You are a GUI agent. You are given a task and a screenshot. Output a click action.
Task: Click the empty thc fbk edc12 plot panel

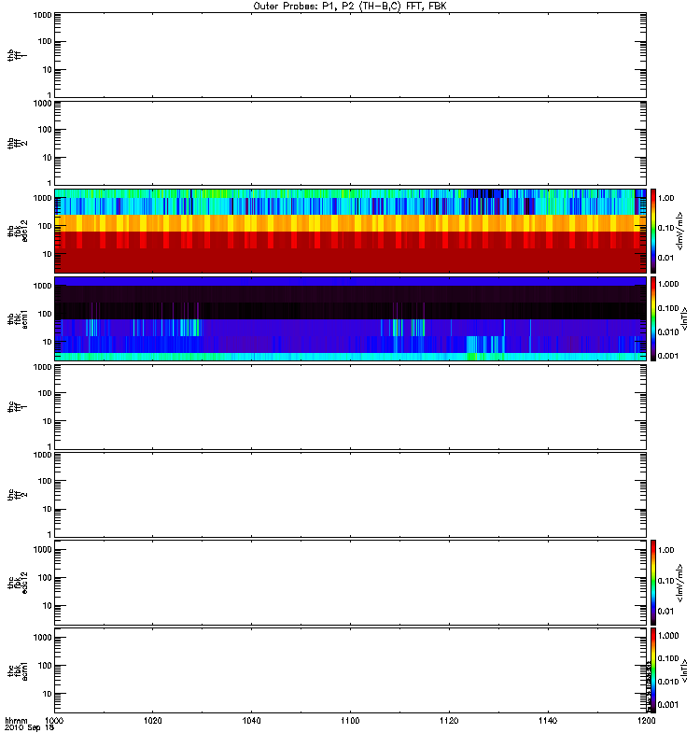[x=350, y=582]
